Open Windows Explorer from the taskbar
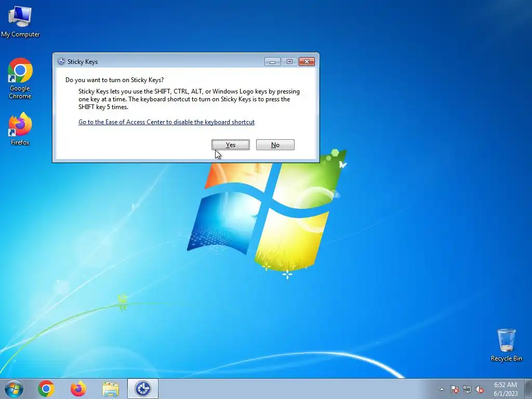The width and height of the screenshot is (532, 399). tap(111, 389)
